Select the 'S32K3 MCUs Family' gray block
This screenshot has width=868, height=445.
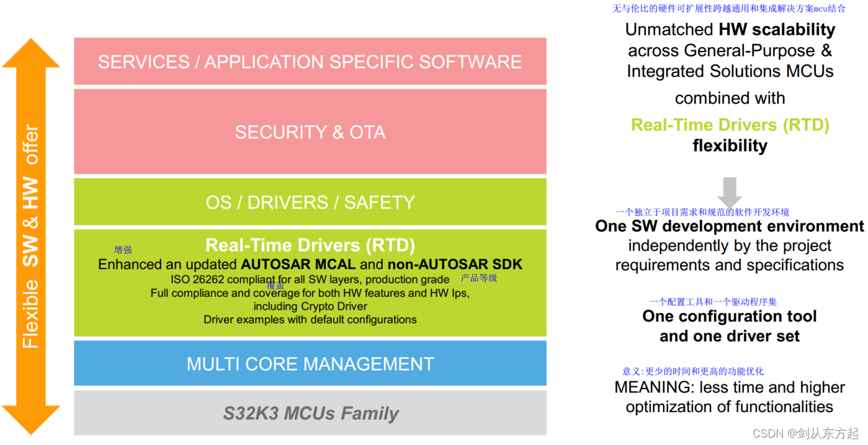tap(310, 413)
